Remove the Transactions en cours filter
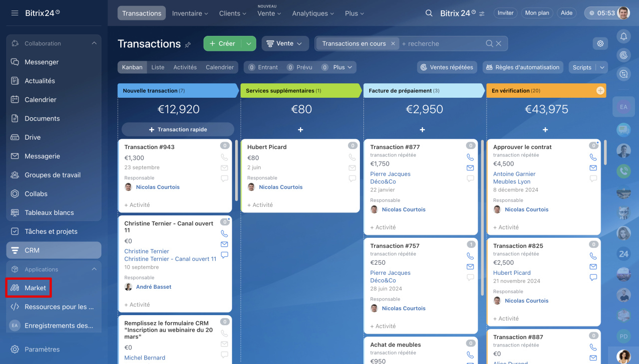 (x=393, y=44)
